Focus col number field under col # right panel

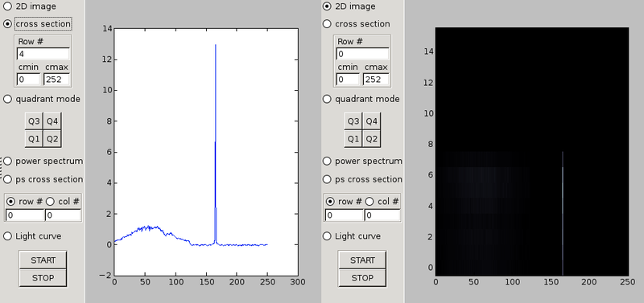pyautogui.click(x=382, y=215)
